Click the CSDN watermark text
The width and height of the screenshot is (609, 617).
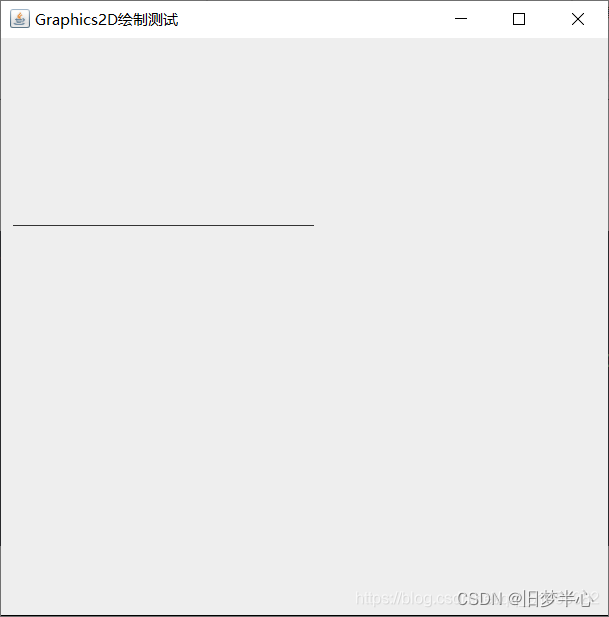480,599
